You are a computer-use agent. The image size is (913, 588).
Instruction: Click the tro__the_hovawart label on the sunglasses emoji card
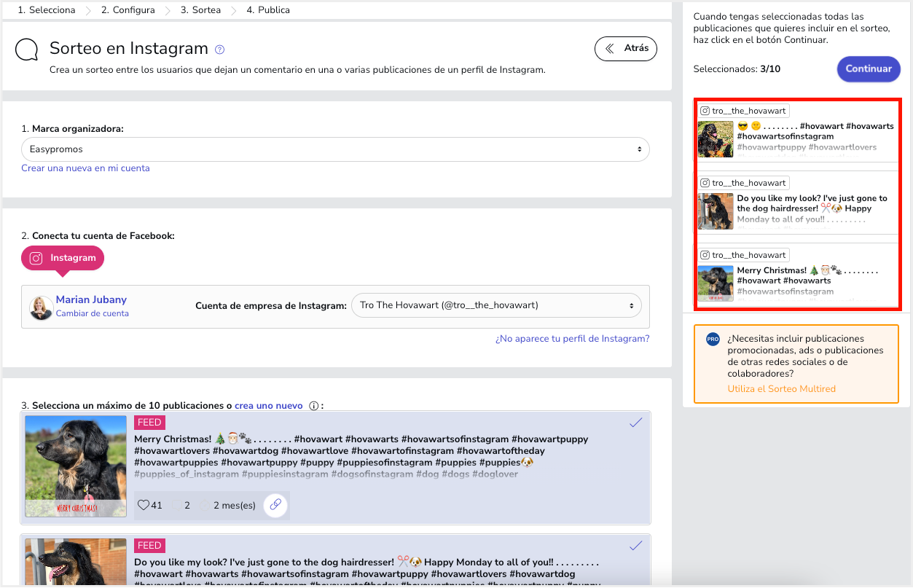coord(749,111)
